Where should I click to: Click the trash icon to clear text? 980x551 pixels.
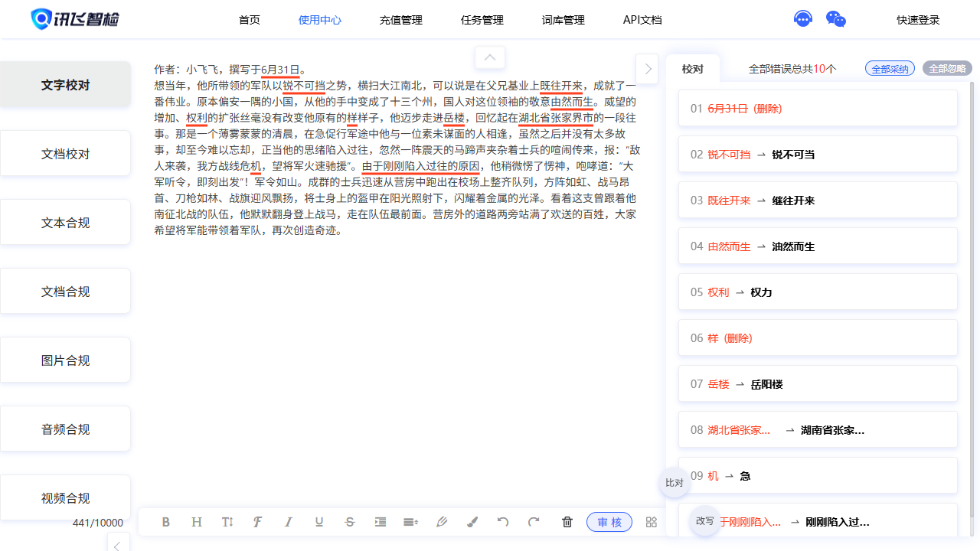tap(567, 522)
